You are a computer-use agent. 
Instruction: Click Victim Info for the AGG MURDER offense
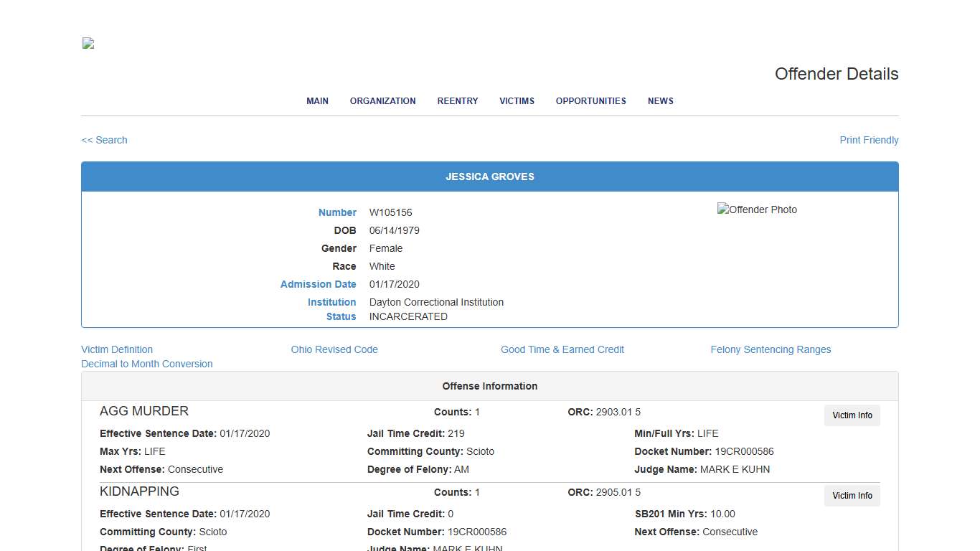click(x=852, y=415)
